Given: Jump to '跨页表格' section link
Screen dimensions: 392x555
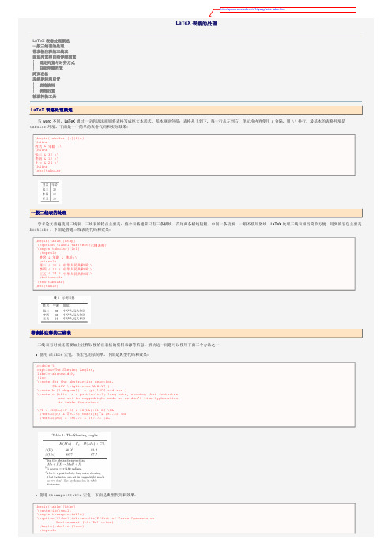Looking at the screenshot, I should click(x=40, y=74).
